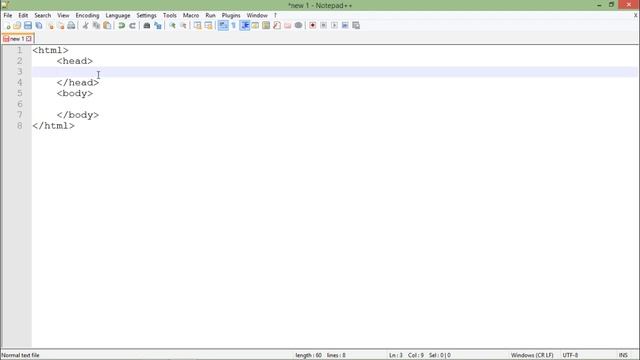Open the Plugins menu
Image resolution: width=640 pixels, height=360 pixels.
[231, 16]
